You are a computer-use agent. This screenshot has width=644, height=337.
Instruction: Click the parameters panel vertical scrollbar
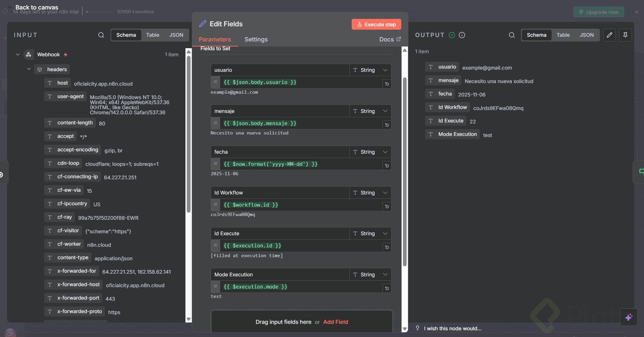point(405,168)
